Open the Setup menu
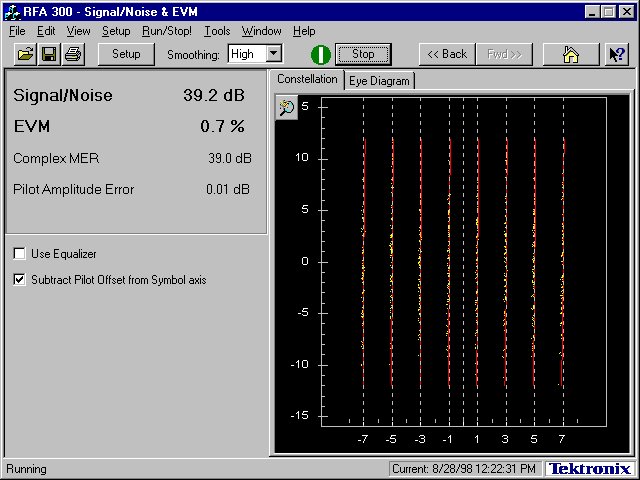Viewport: 640px width, 480px height. pyautogui.click(x=116, y=31)
